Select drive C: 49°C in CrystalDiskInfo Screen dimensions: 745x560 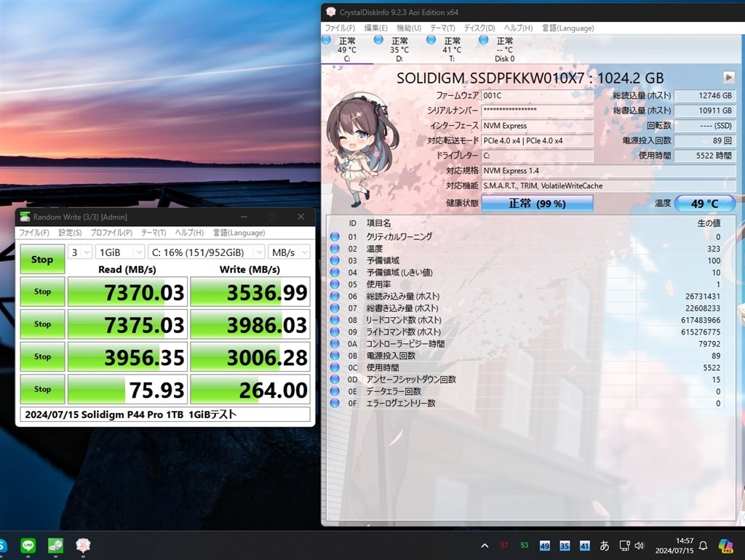click(347, 49)
